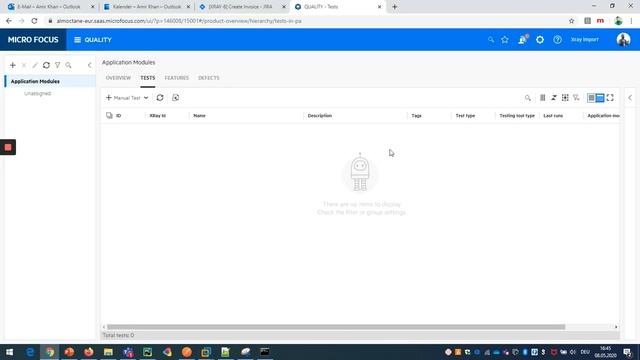Switch to grid view layout

pos(591,98)
